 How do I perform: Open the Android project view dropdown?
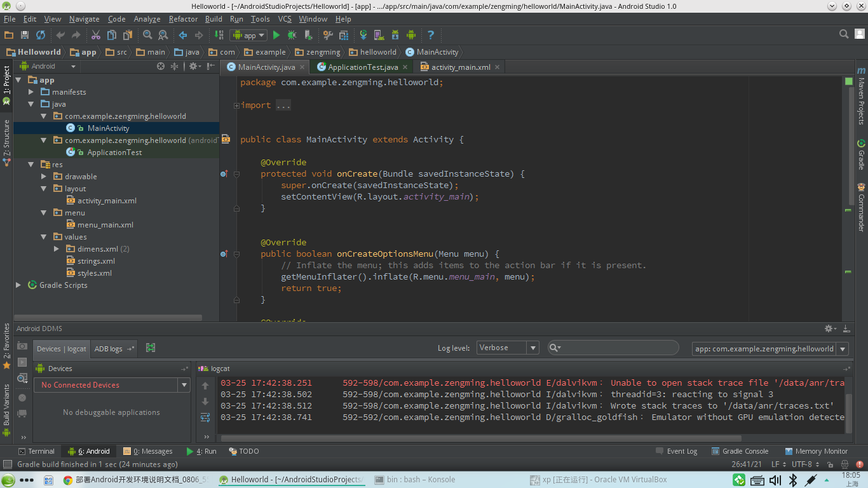48,66
